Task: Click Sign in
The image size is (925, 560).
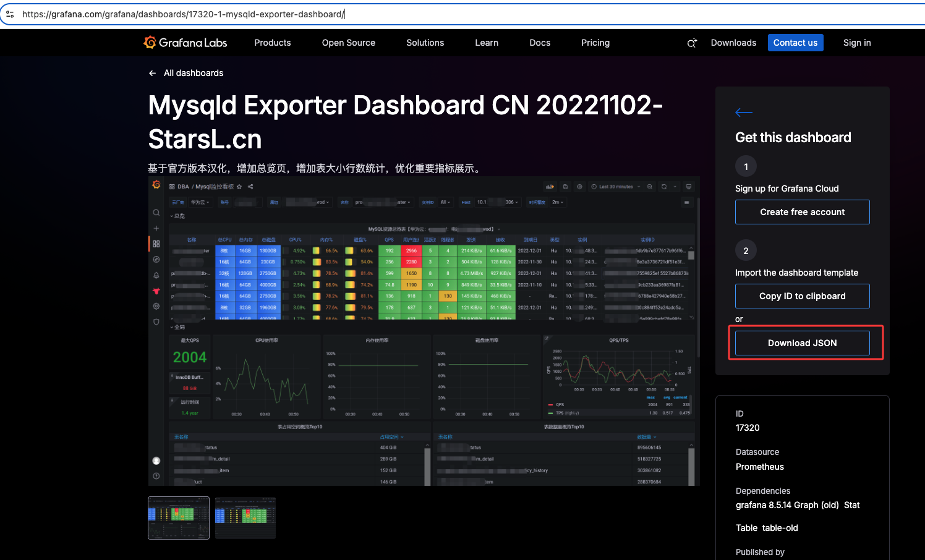Action: (x=857, y=43)
